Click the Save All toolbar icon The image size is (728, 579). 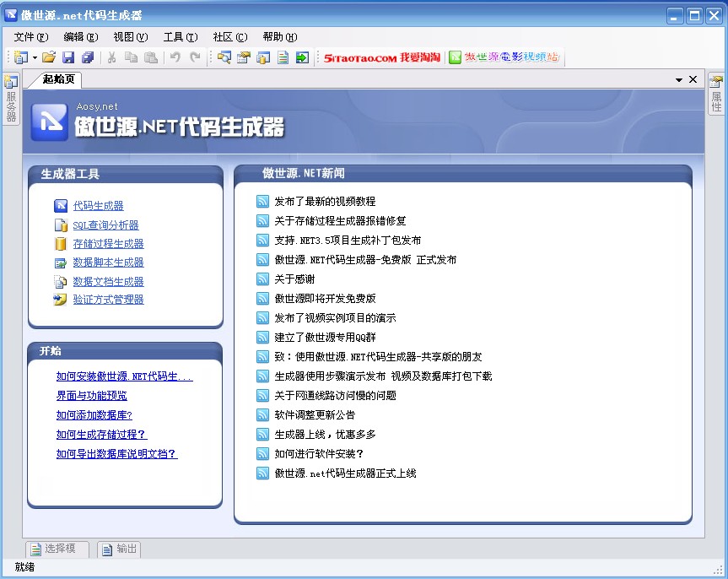(88, 57)
